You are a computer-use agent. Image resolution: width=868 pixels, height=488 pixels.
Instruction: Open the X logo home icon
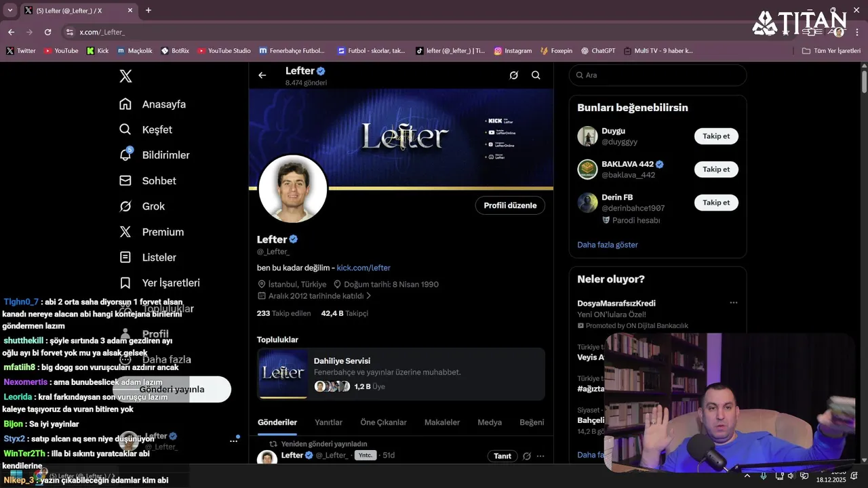125,76
